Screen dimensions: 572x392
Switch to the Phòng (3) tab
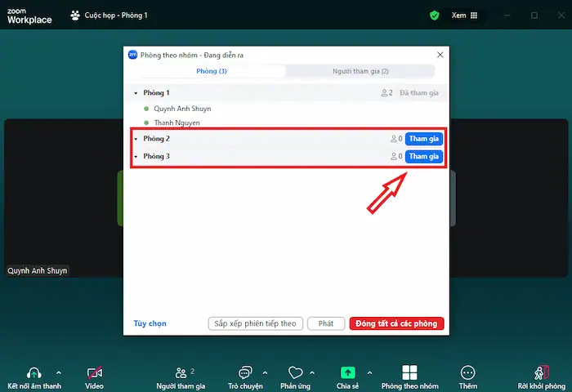[212, 72]
